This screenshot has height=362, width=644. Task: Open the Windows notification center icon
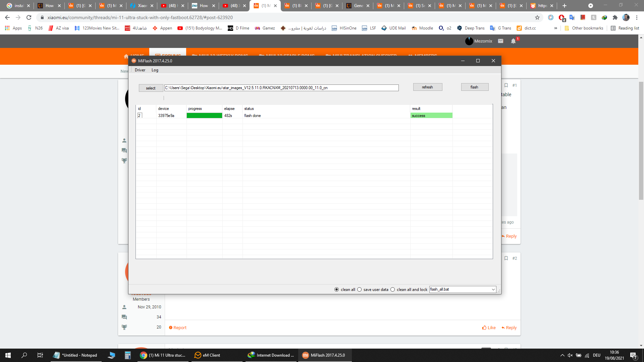coord(634,355)
